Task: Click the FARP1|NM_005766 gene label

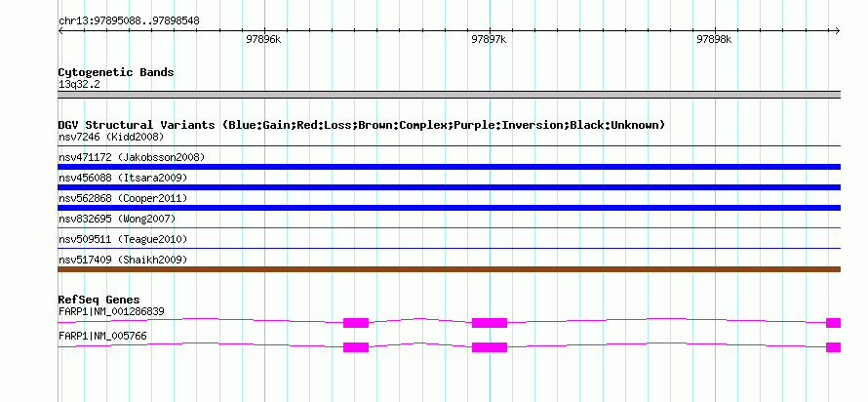Action: click(102, 336)
